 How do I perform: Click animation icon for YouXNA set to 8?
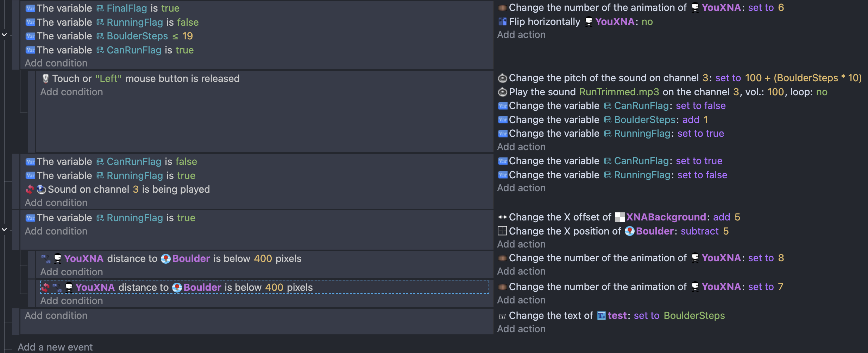pyautogui.click(x=503, y=258)
